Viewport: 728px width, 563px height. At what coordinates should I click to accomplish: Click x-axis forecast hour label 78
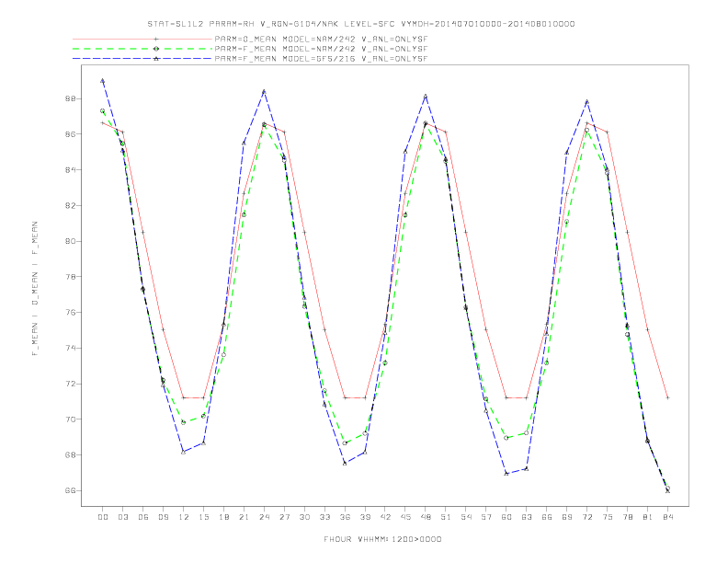click(x=627, y=517)
